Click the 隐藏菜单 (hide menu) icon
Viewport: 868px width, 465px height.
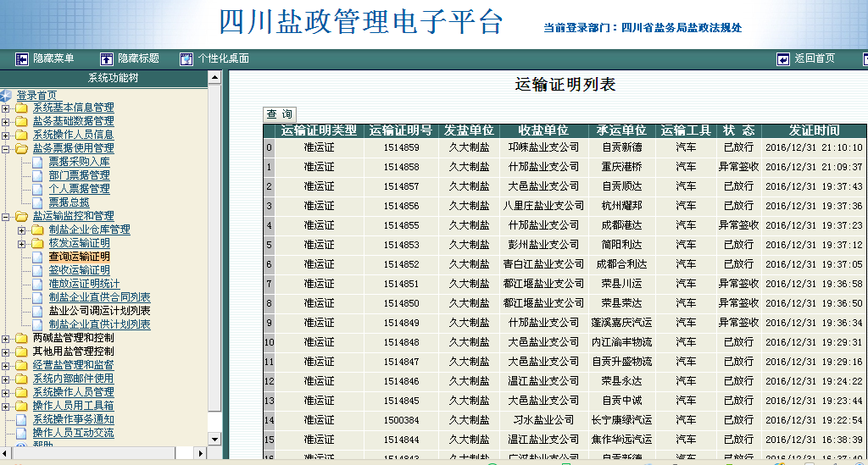tap(22, 58)
